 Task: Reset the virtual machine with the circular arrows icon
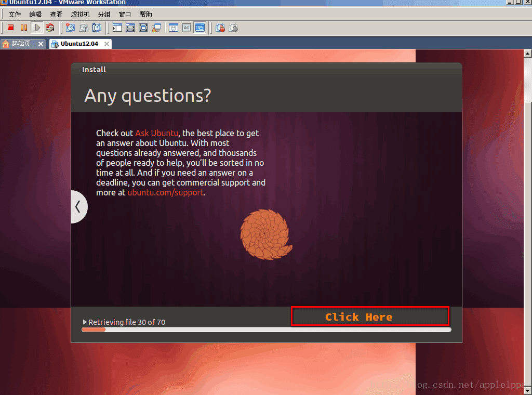point(50,28)
